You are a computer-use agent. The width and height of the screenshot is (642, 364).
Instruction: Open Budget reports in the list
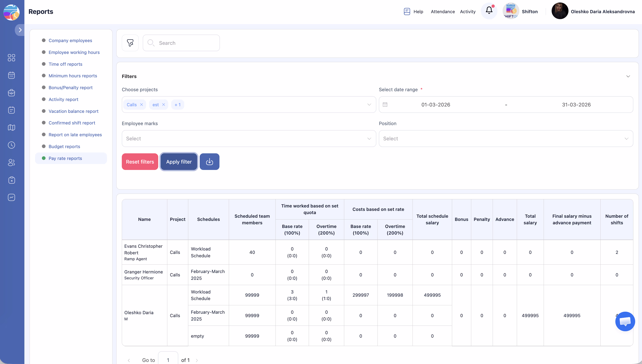[64, 147]
